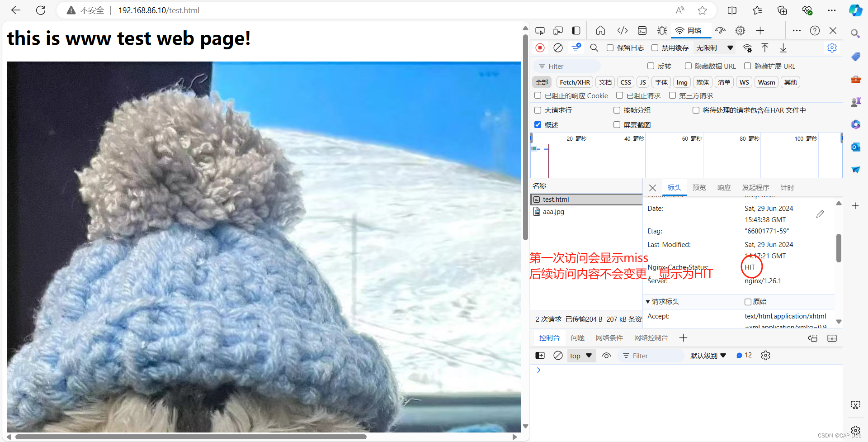Clear the network log

[x=558, y=48]
